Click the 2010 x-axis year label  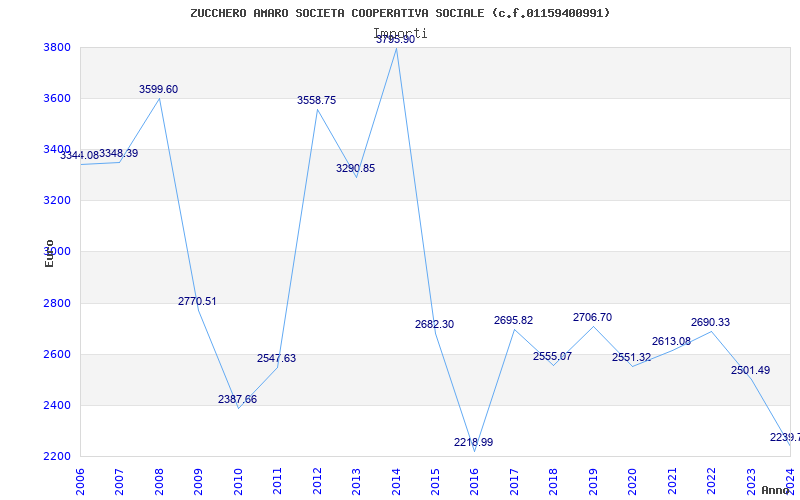tap(238, 482)
